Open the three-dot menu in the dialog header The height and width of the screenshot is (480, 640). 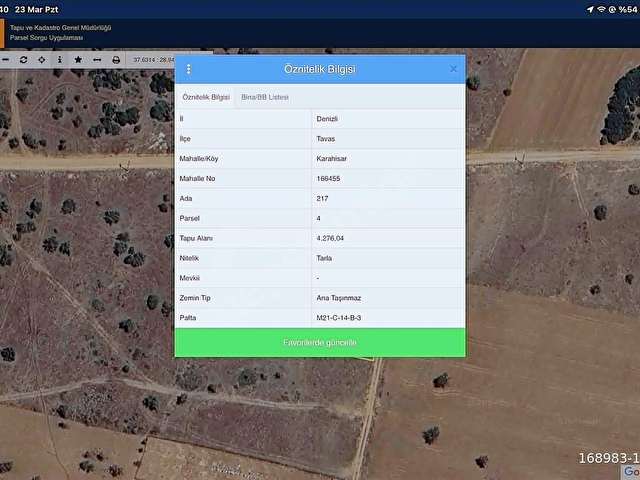point(189,69)
